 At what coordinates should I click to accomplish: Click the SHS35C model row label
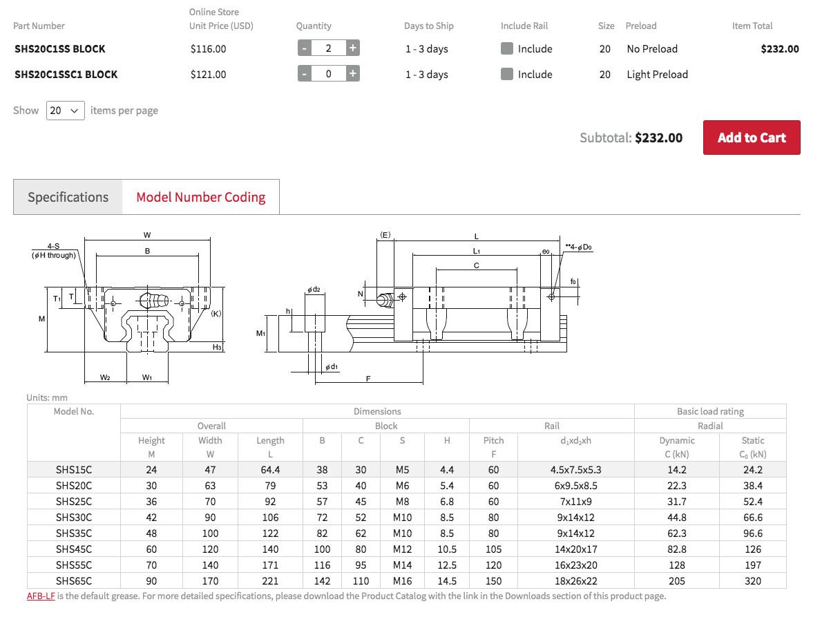(74, 533)
